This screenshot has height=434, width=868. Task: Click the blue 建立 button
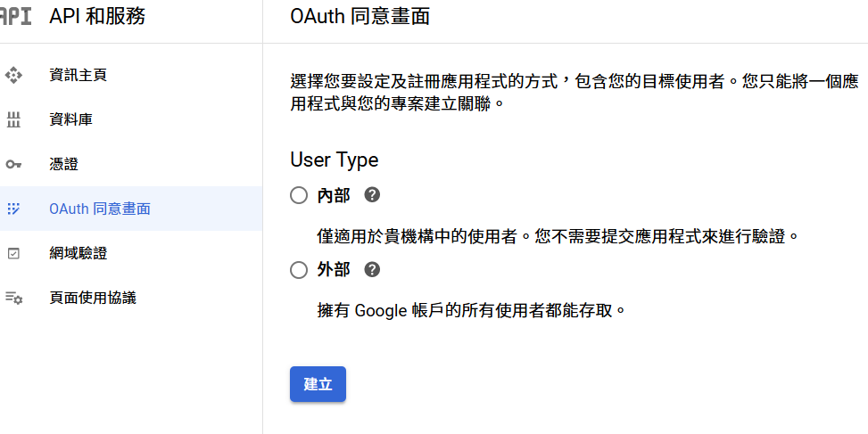(x=318, y=384)
